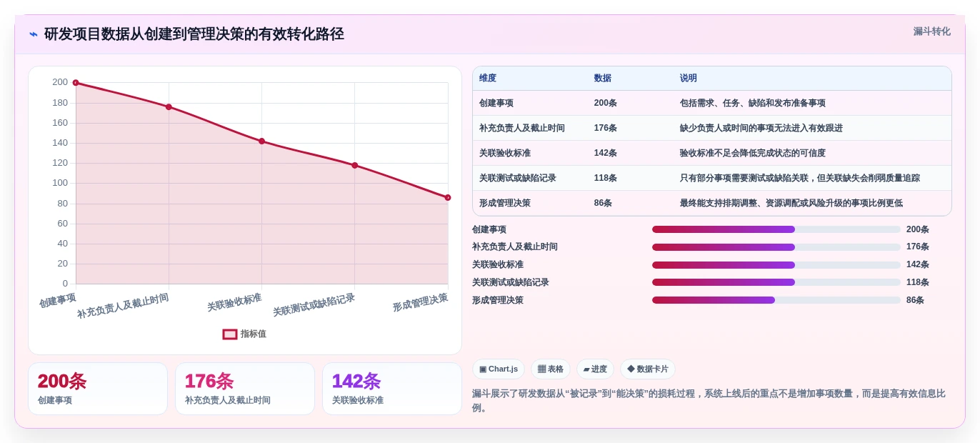Select the 进度 tag chip
The height and width of the screenshot is (443, 980).
(595, 369)
